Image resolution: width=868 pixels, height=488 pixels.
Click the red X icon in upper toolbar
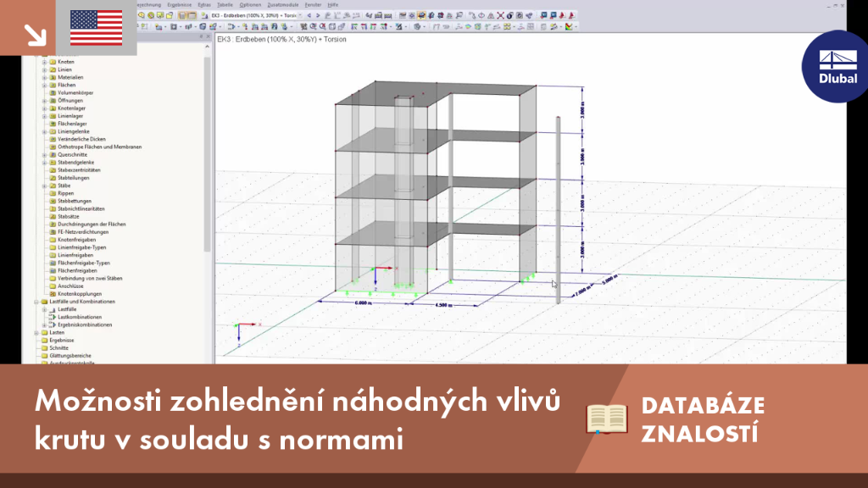coord(500,15)
